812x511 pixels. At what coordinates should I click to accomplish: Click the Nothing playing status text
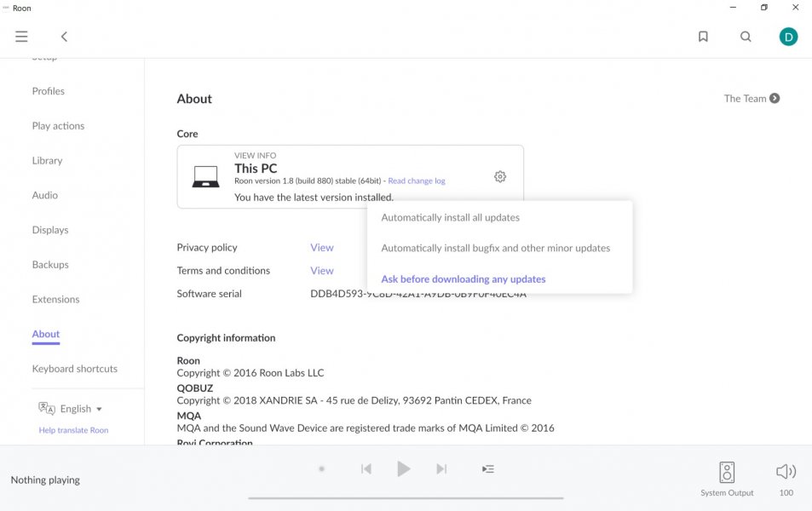45,480
